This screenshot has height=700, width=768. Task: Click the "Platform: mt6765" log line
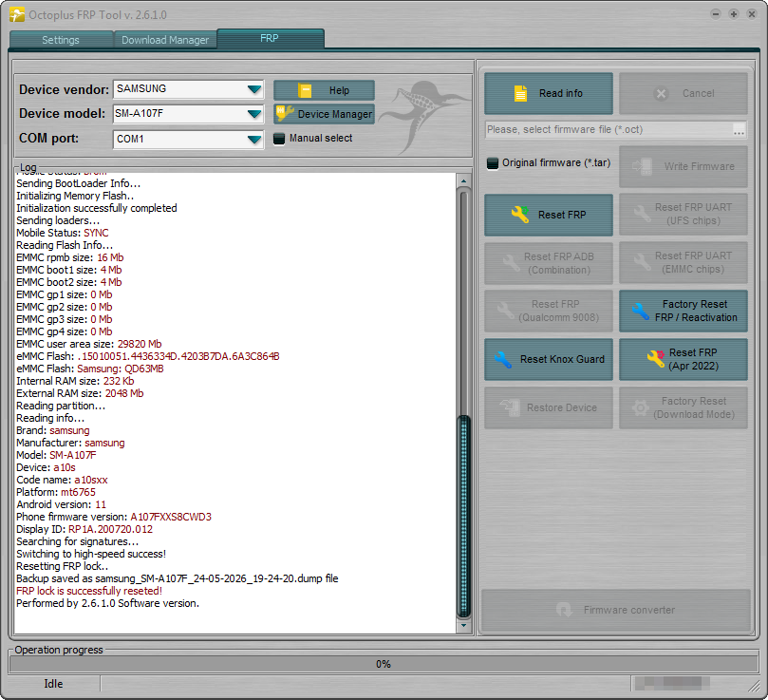[56, 492]
